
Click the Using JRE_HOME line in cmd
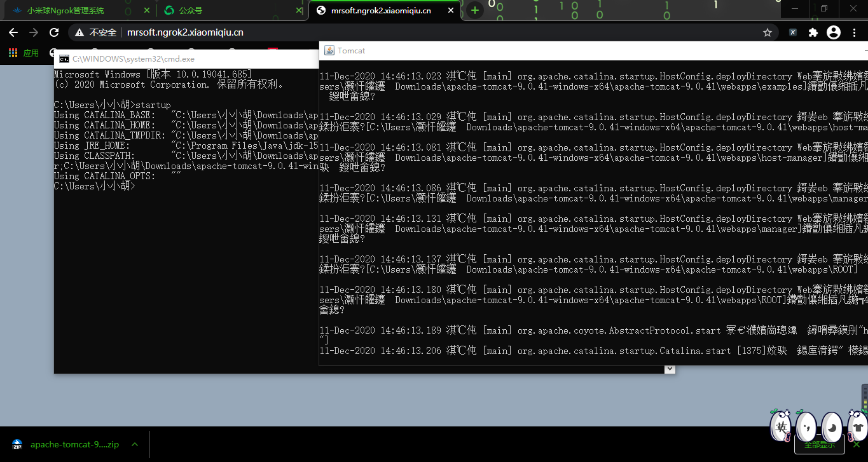186,146
